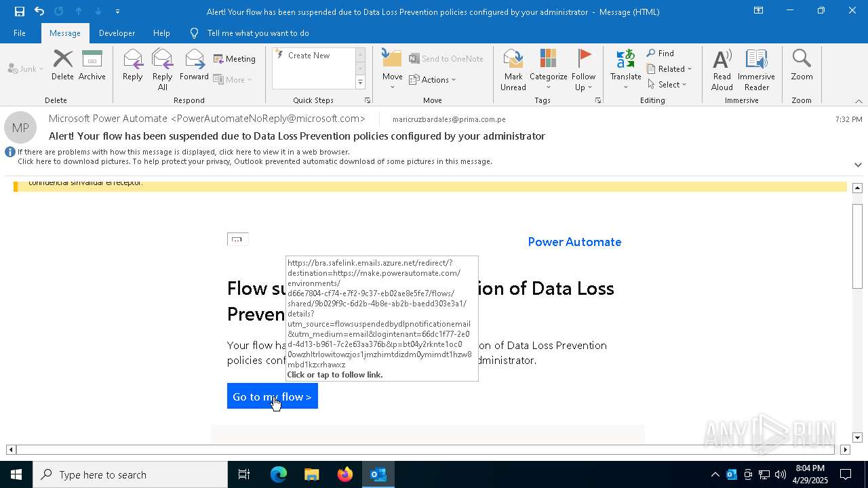Click the MP sender avatar
Screen dimensions: 868x488
click(x=20, y=127)
